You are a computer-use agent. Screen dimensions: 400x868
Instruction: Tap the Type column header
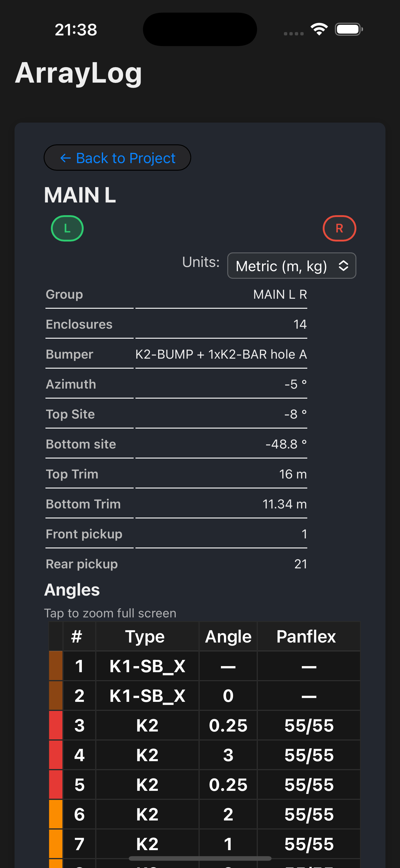coord(145,636)
